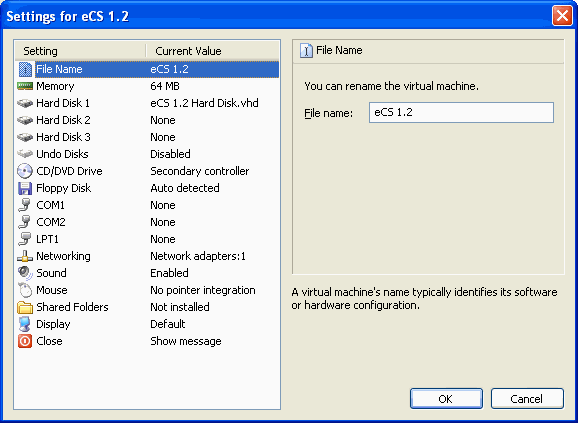Confirm changes with the OK button
578x423 pixels.
pyautogui.click(x=446, y=399)
